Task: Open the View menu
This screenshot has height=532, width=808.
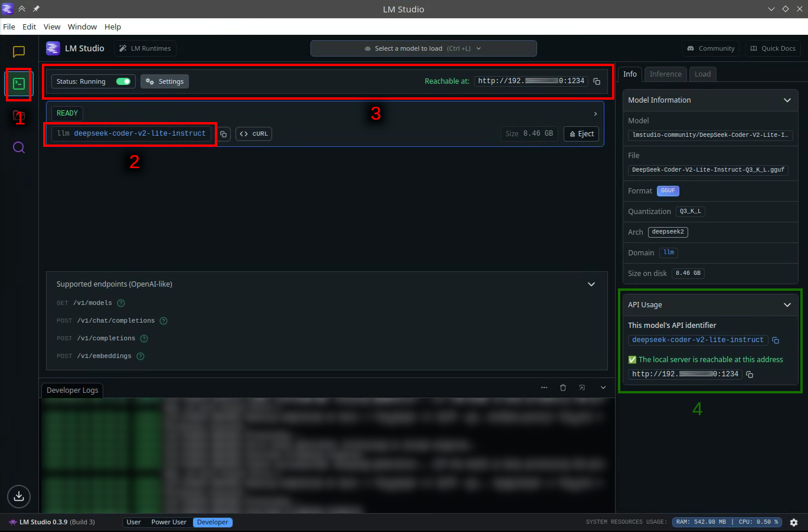Action: point(52,27)
